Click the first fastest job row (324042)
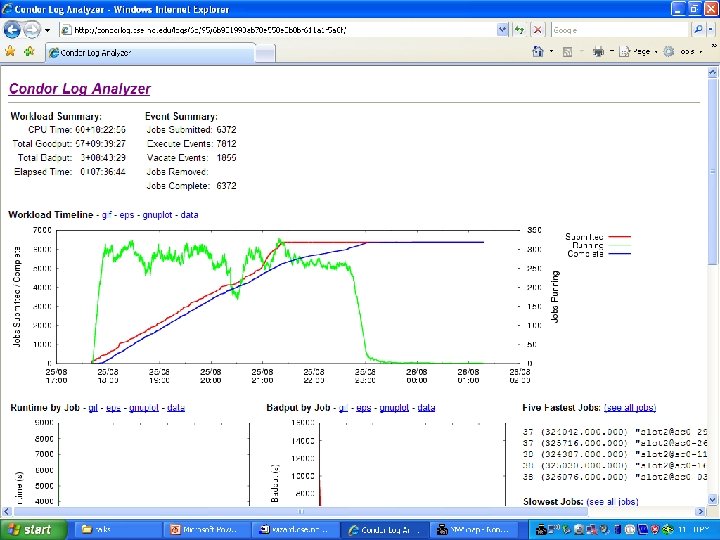Screen dimensions: 720x540 (x=615, y=432)
